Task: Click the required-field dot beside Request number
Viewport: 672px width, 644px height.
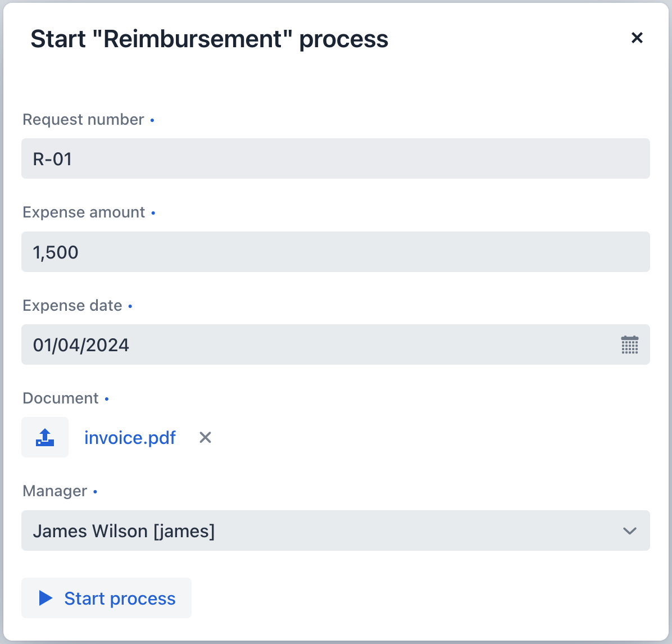Action: coord(152,120)
